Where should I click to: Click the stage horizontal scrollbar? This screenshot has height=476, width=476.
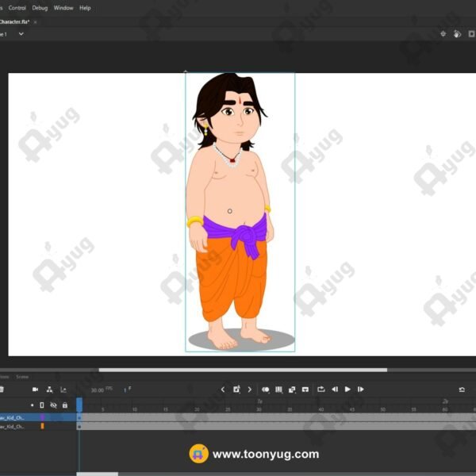tap(243, 370)
